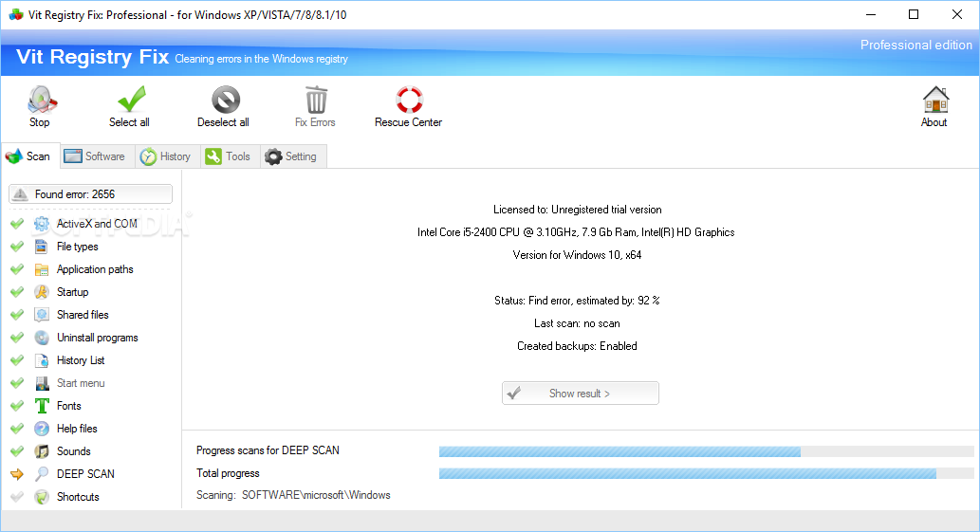This screenshot has width=980, height=532.
Task: Click the DEEP SCAN progress bar
Action: (x=706, y=451)
